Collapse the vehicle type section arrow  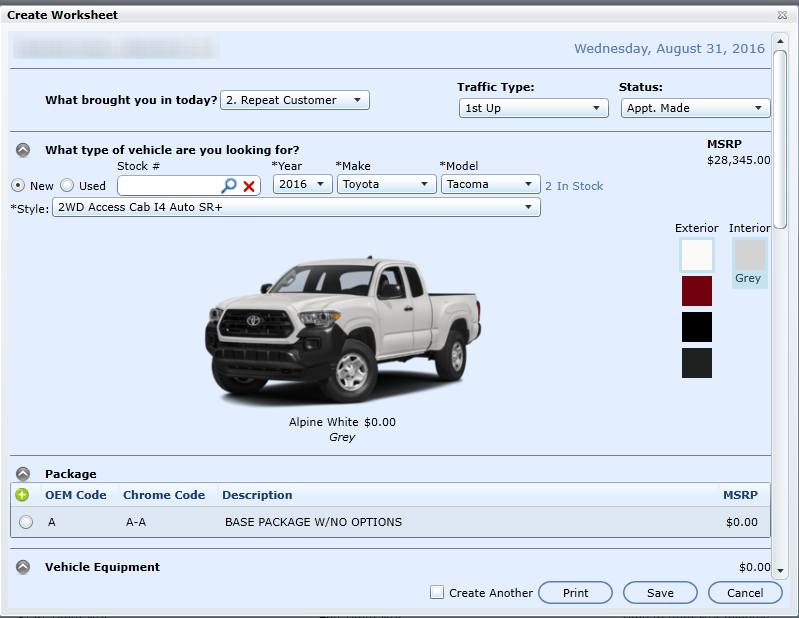pyautogui.click(x=23, y=150)
